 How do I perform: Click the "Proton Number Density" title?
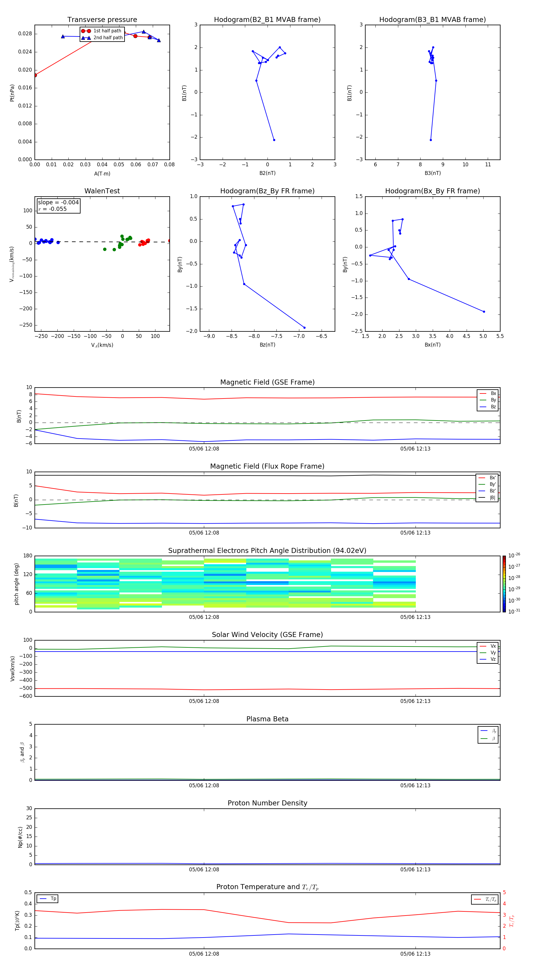(x=267, y=803)
